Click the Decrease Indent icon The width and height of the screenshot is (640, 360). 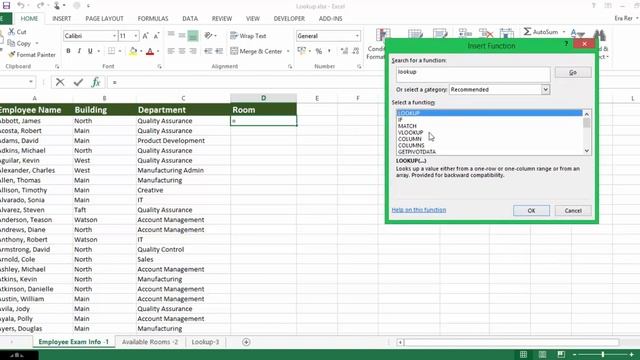click(208, 51)
